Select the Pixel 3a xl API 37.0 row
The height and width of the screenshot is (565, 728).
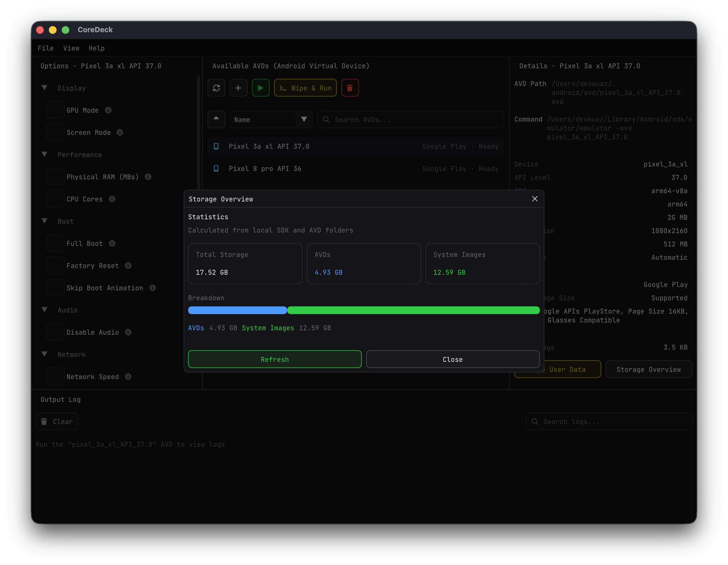click(356, 146)
